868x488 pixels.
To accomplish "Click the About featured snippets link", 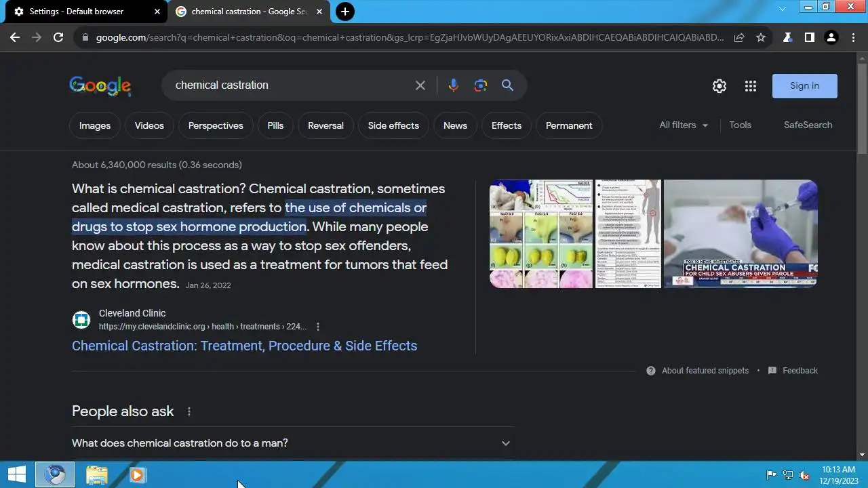I will 705,371.
